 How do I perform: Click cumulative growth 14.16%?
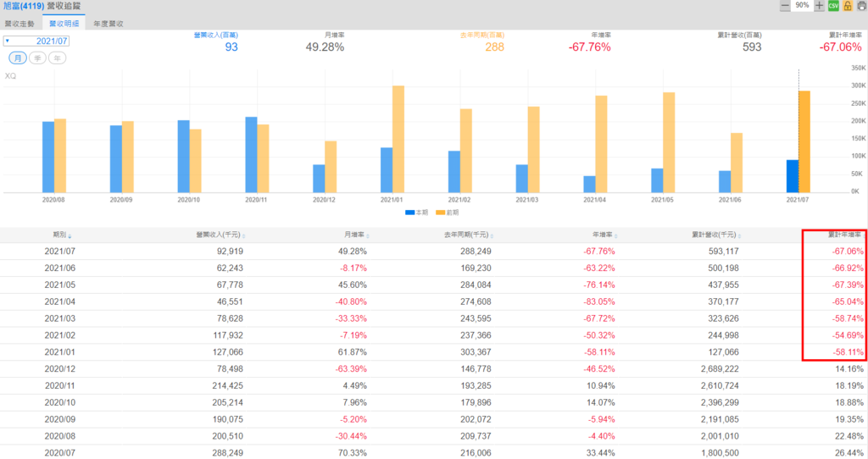coord(849,369)
